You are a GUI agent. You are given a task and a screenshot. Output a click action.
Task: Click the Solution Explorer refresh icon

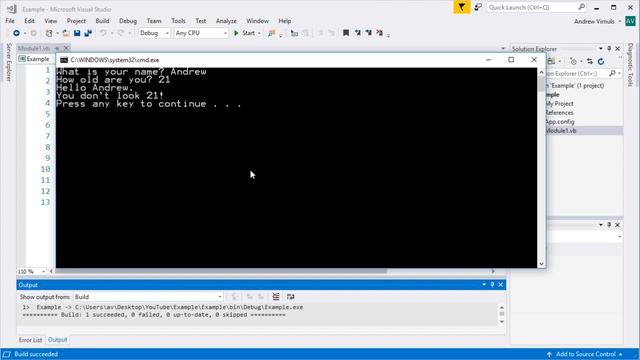point(601,62)
